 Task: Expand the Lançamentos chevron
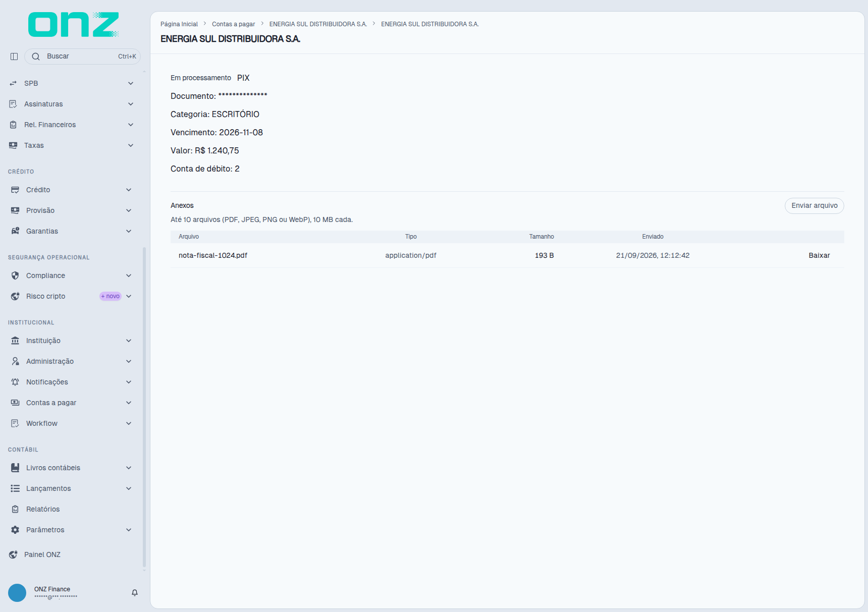(x=129, y=488)
